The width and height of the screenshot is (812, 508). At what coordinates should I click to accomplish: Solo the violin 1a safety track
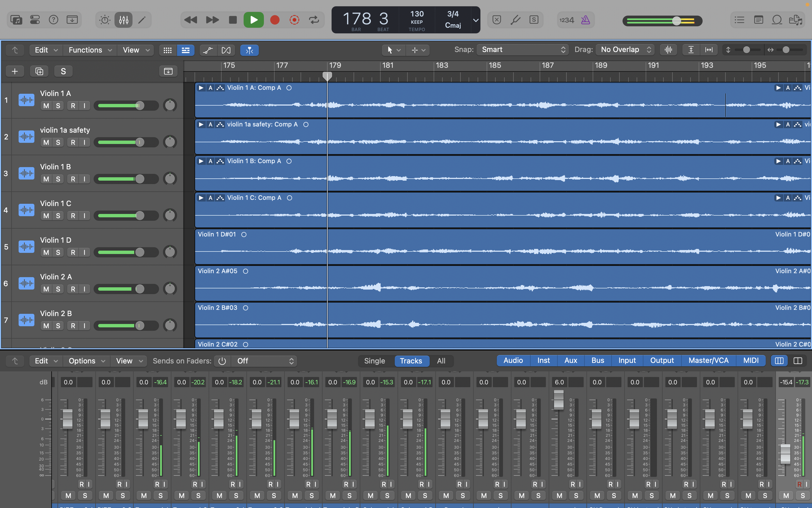[x=58, y=142]
